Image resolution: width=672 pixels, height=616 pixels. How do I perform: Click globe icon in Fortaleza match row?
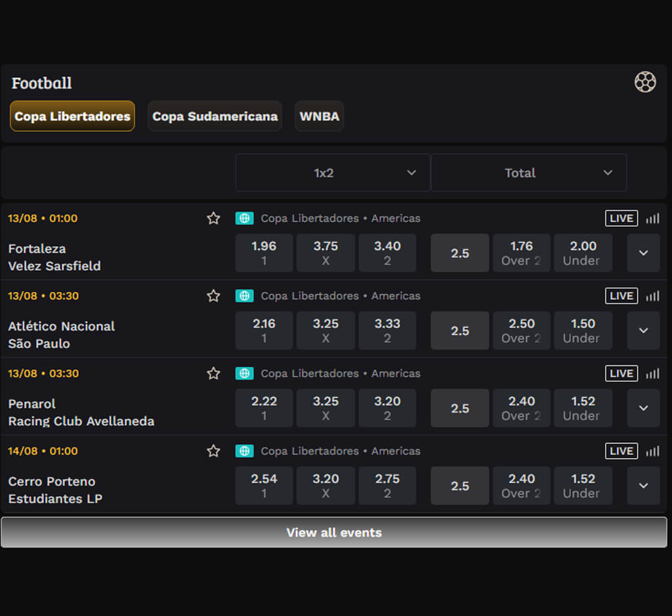[x=244, y=218]
